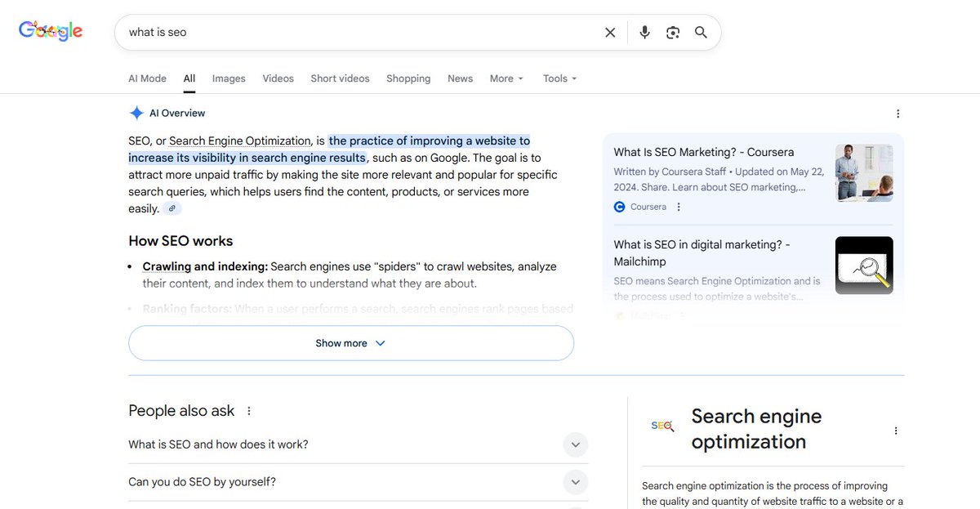Open the Videos tab
Image resolution: width=980 pixels, height=509 pixels.
(x=278, y=78)
